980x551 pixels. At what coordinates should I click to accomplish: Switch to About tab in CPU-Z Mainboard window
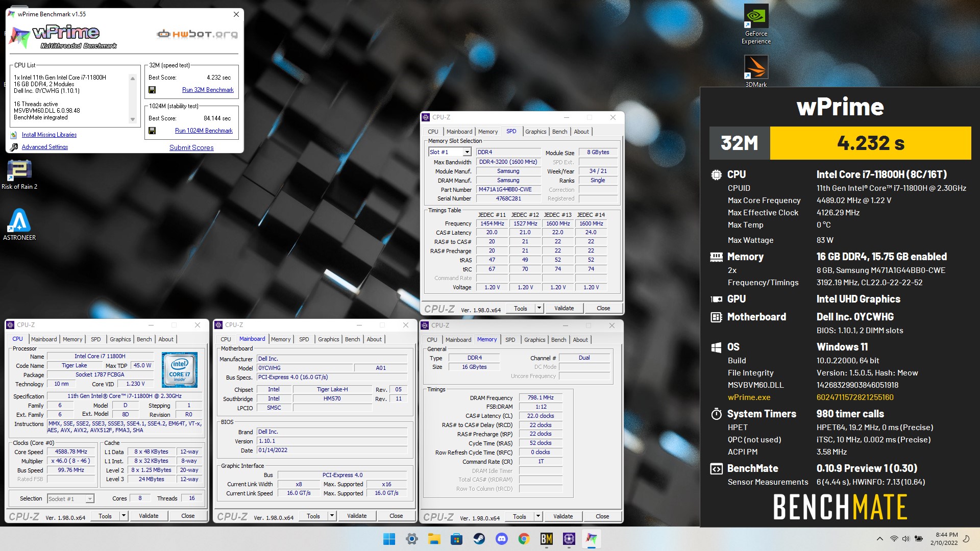(374, 339)
